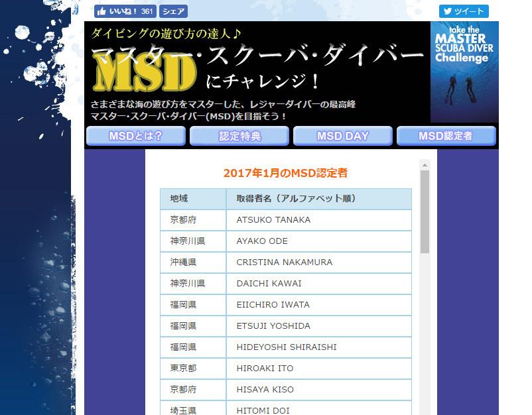Click 京都府 in the HISAYA KISO row
The image size is (532, 415).
pos(183,390)
